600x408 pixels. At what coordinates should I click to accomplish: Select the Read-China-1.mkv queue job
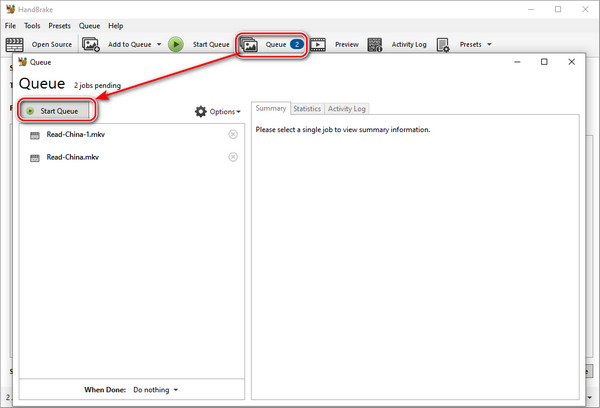pos(132,134)
